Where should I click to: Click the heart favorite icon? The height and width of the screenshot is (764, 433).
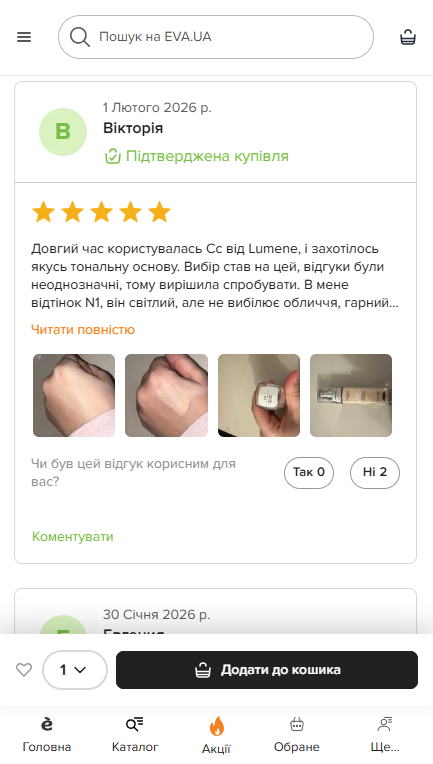(24, 669)
